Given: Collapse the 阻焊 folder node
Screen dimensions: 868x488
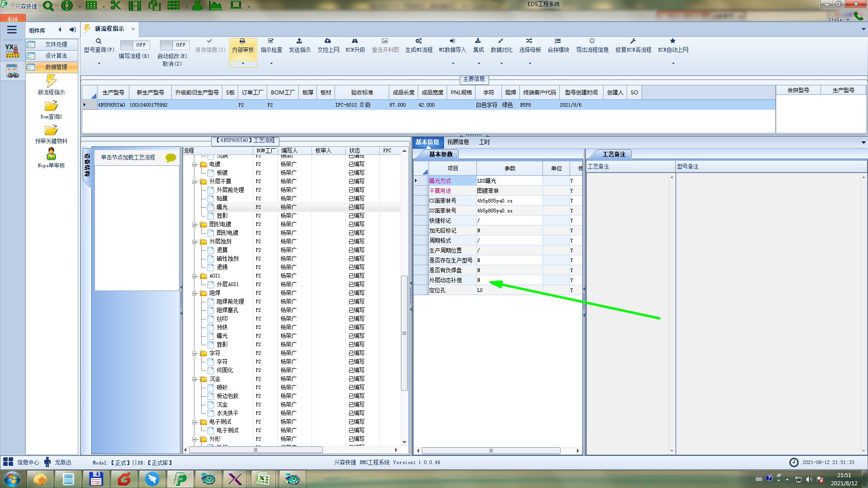Looking at the screenshot, I should coord(194,293).
